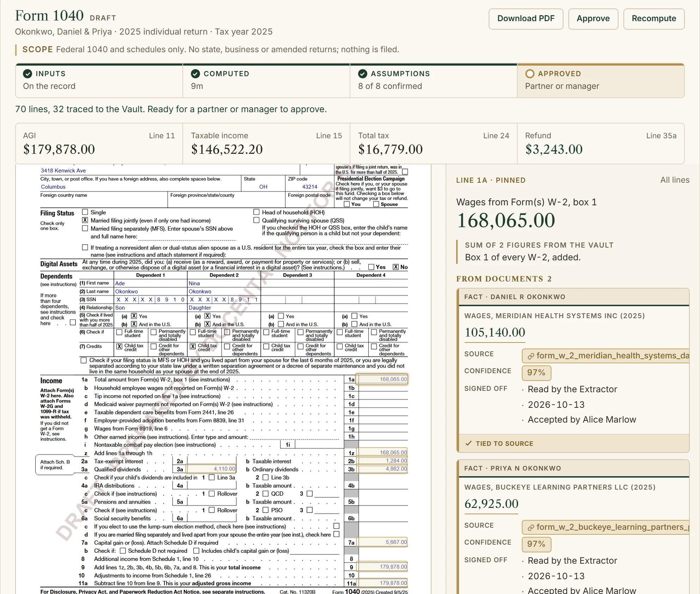The height and width of the screenshot is (594, 700).
Task: Click the line 2b taxable interest 1,284.00 field
Action: tap(382, 461)
